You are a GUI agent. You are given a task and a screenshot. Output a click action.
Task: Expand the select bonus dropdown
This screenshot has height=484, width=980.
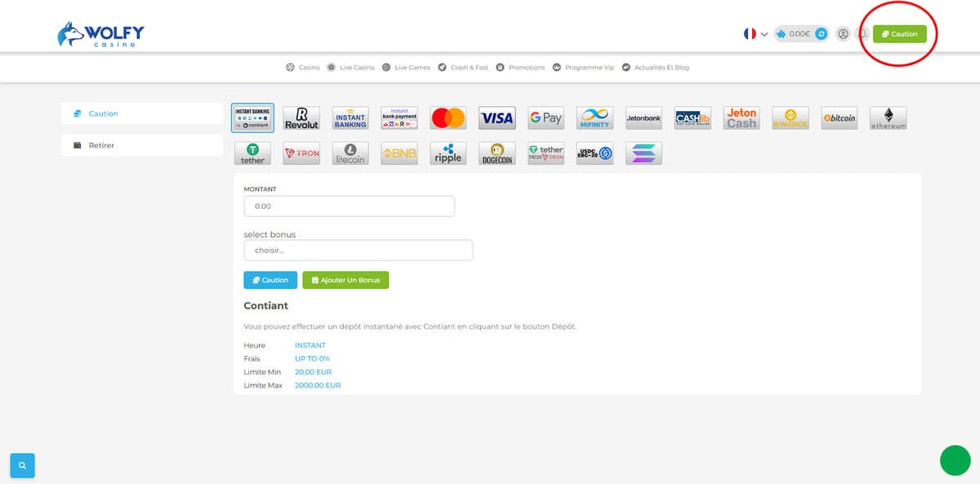click(358, 250)
